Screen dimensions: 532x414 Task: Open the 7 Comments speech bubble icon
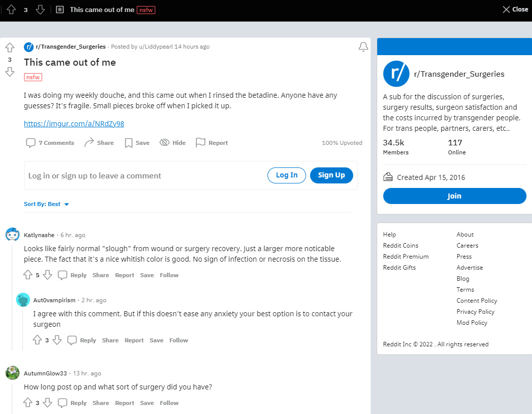pos(31,143)
